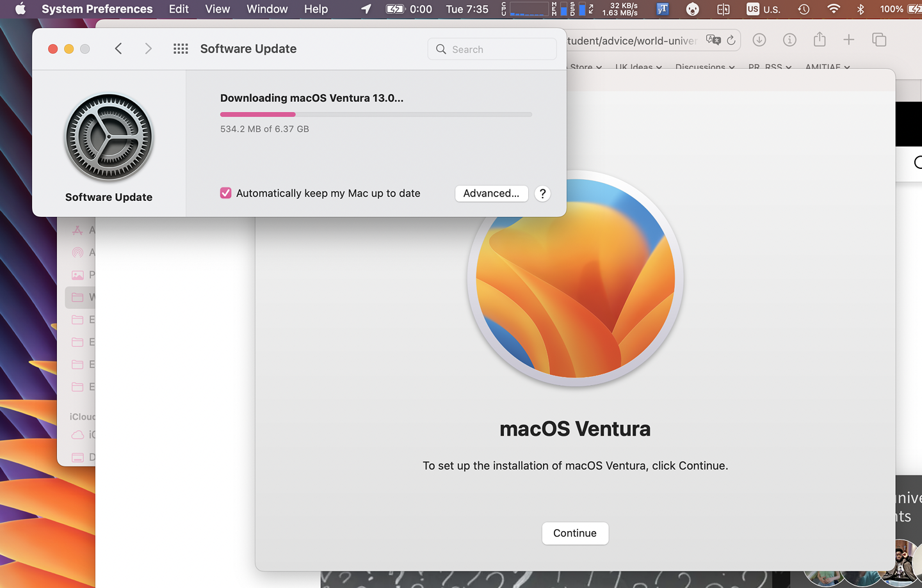Click the network speed KB/s indicator

coord(619,9)
